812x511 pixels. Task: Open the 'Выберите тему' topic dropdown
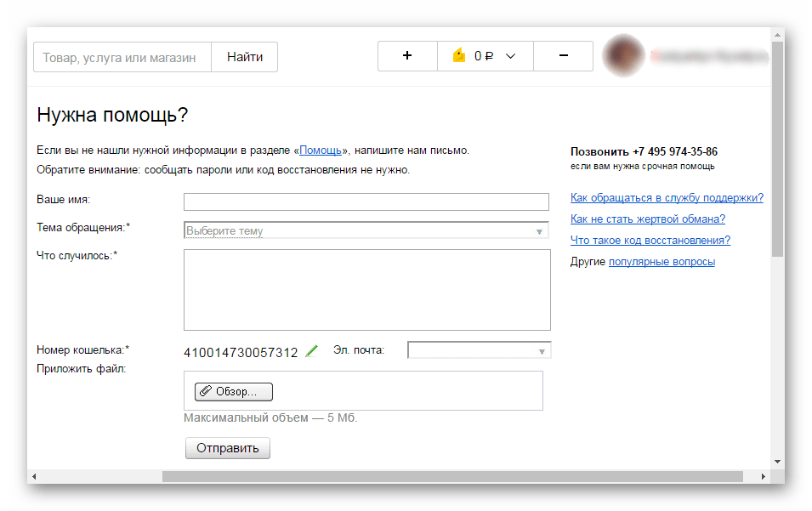point(366,230)
